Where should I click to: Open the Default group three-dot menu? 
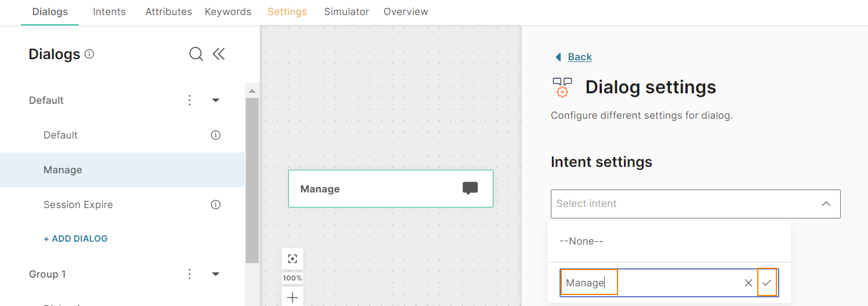point(190,100)
